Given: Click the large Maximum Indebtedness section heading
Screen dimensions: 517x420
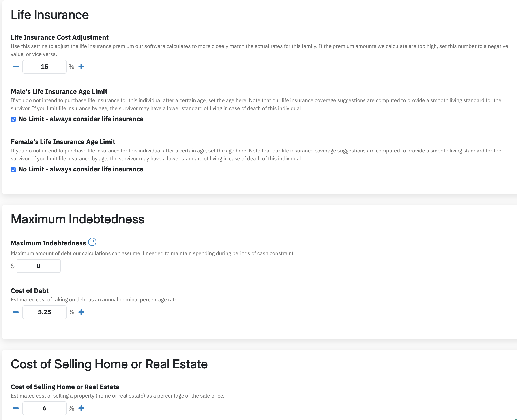Looking at the screenshot, I should tap(77, 219).
